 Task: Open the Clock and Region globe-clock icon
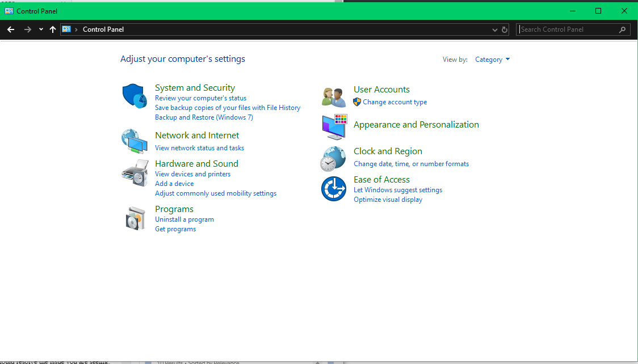[x=333, y=159]
